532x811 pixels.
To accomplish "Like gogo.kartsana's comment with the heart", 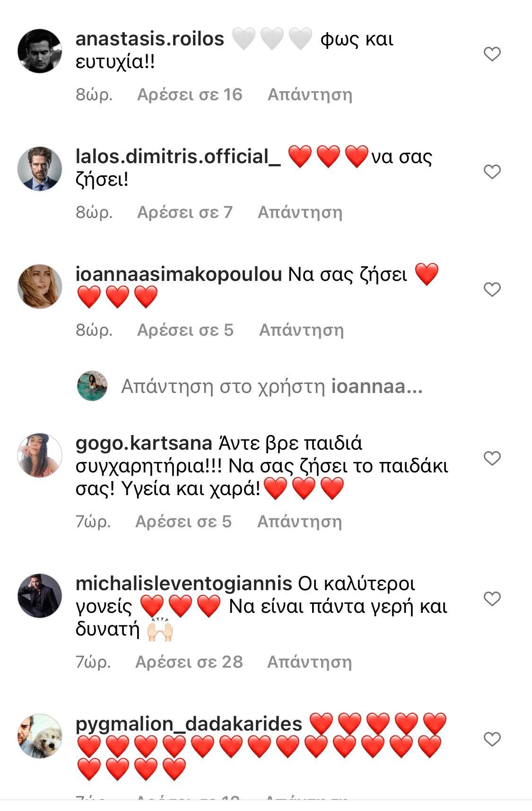I will pyautogui.click(x=492, y=458).
